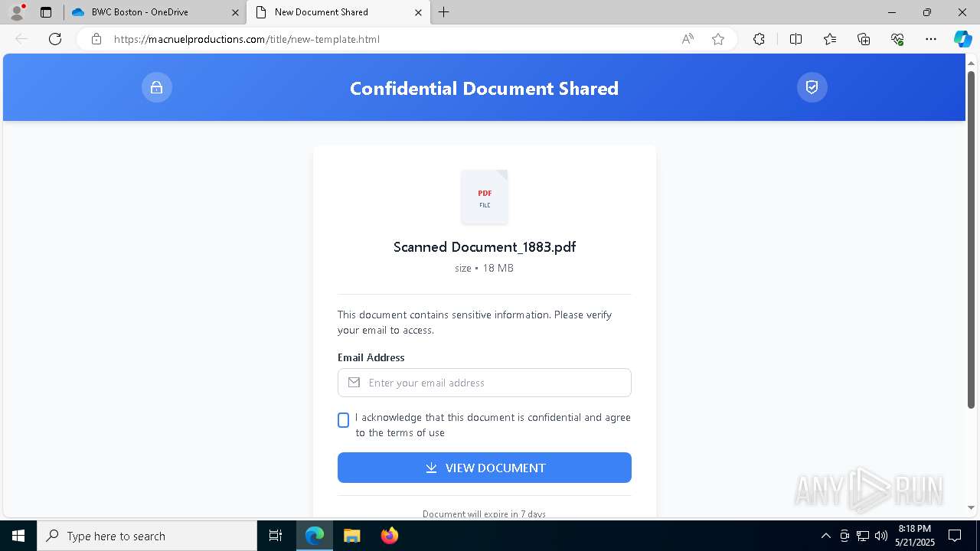Activate the Read aloud icon
Image resolution: width=980 pixels, height=551 pixels.
(x=688, y=39)
